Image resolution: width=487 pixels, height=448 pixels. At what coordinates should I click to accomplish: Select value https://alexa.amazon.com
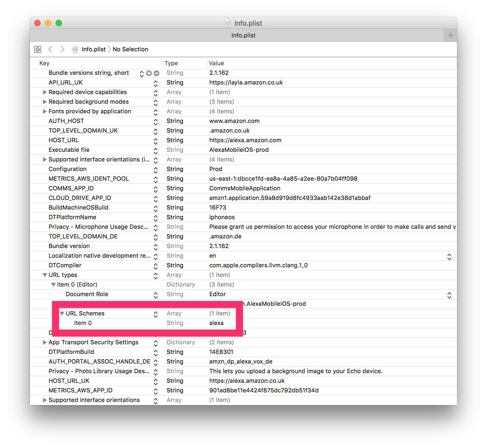(x=245, y=140)
